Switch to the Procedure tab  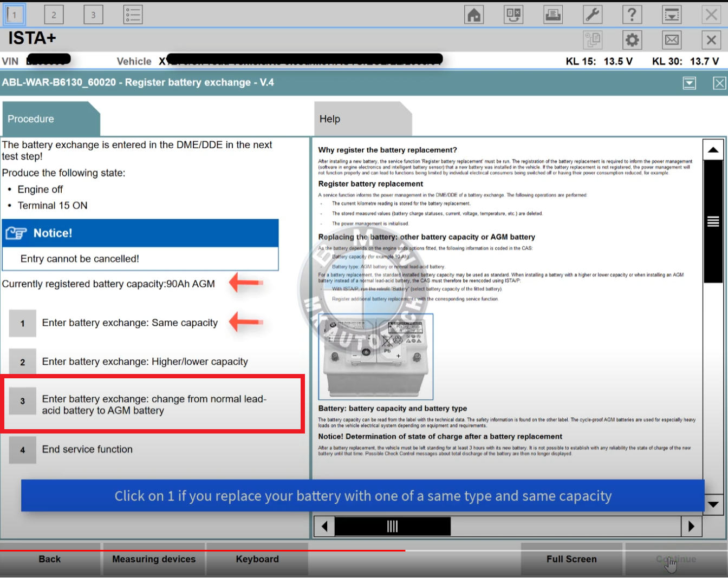50,119
